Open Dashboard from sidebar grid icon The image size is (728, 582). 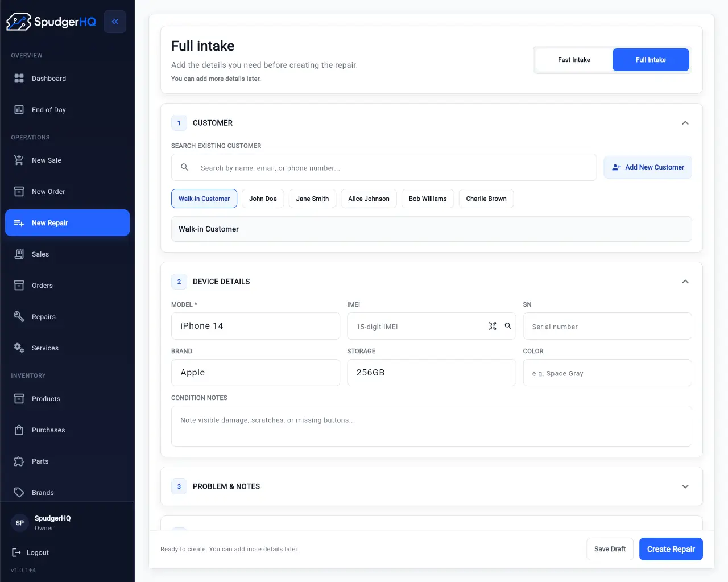pos(19,79)
